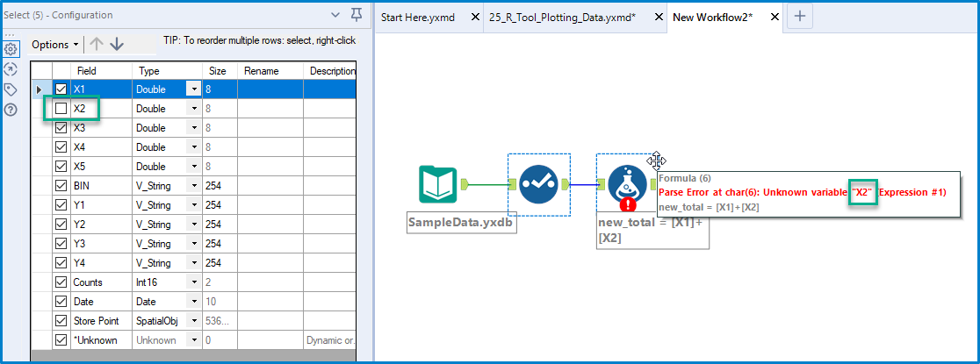This screenshot has width=980, height=364.
Task: Open the Navigation arrow side tab
Action: 11,69
